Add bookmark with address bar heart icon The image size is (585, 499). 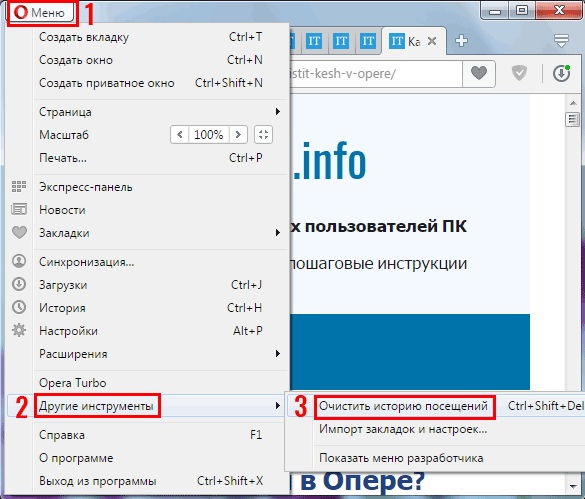pos(479,73)
